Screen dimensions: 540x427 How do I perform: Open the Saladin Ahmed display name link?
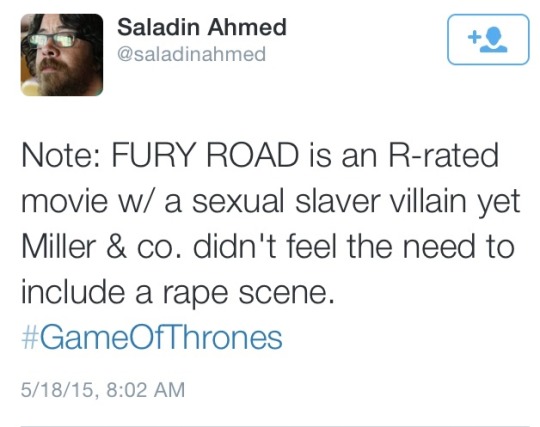202,27
